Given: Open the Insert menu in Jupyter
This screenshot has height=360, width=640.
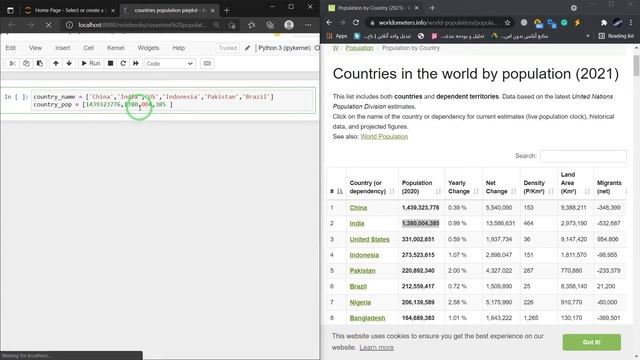Looking at the screenshot, I should (x=62, y=48).
